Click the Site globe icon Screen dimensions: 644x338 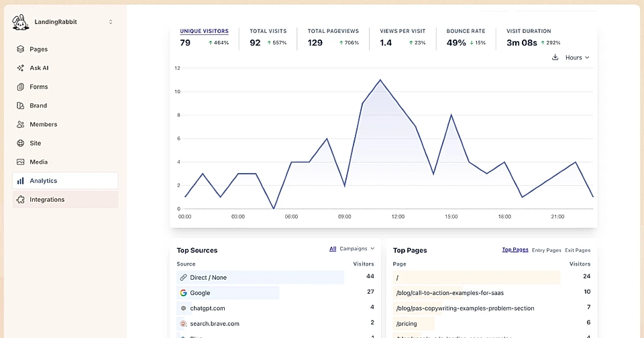[x=21, y=144]
